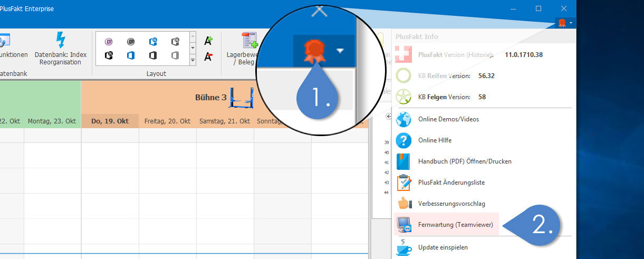Image resolution: width=644 pixels, height=259 pixels.
Task: Minimize the PlusFakt Enterprise window
Action: [514, 8]
